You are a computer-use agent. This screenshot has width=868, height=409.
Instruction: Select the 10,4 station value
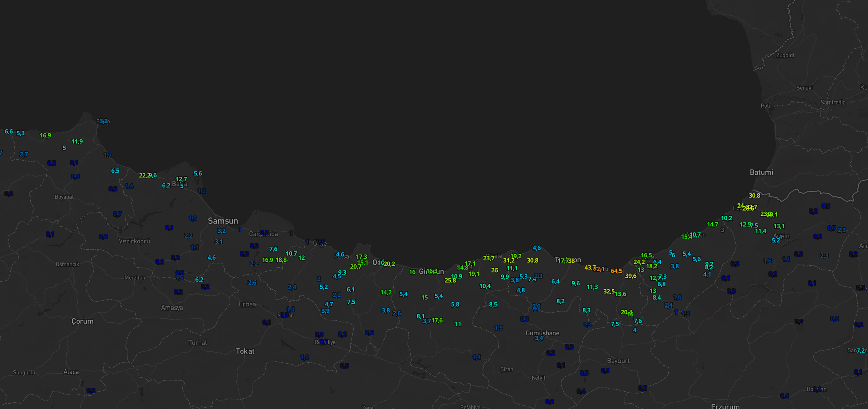[485, 286]
